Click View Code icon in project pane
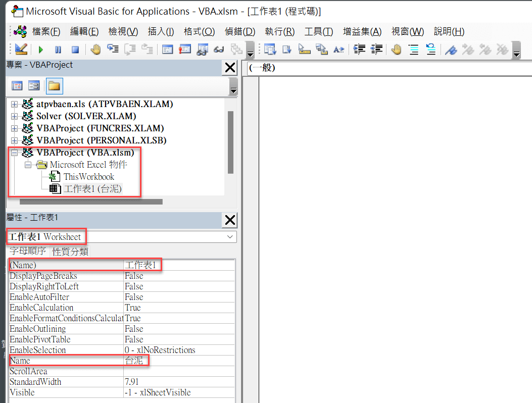 click(17, 85)
